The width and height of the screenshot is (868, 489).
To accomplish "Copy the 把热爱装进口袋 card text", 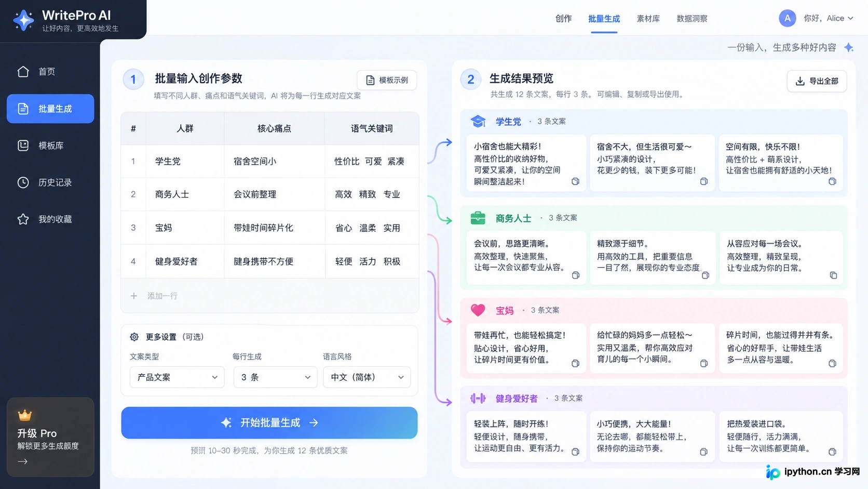I will pyautogui.click(x=832, y=452).
